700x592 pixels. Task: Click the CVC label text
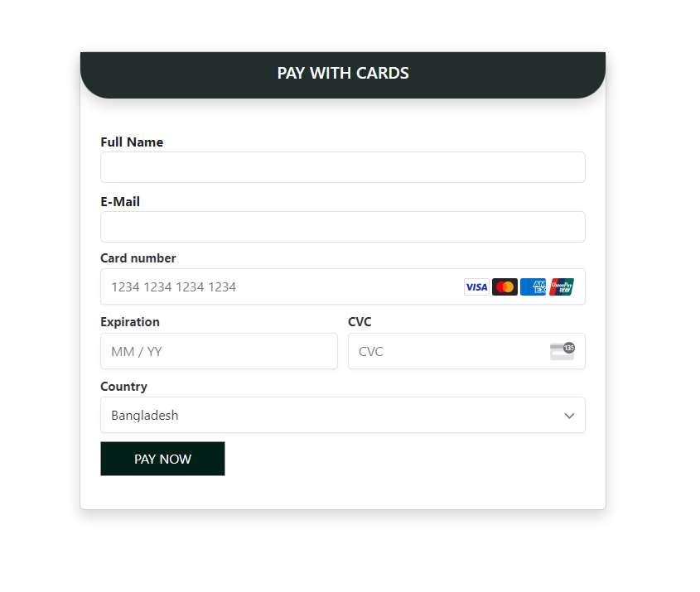click(x=360, y=322)
